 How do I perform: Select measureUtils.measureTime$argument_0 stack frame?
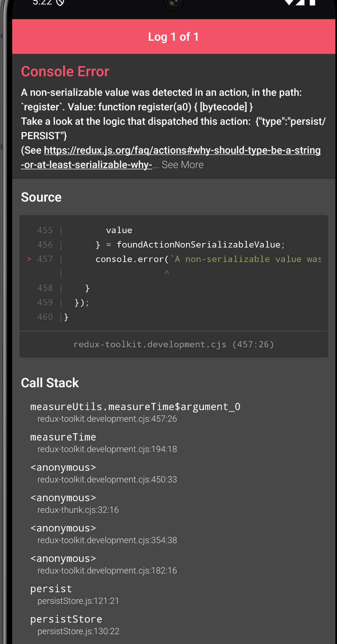tap(135, 412)
